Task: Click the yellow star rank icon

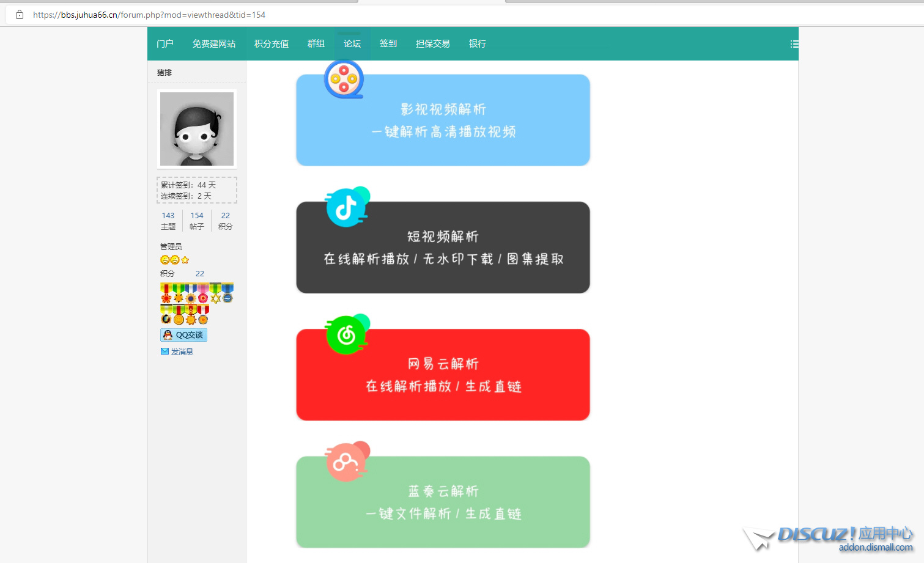Action: (185, 260)
